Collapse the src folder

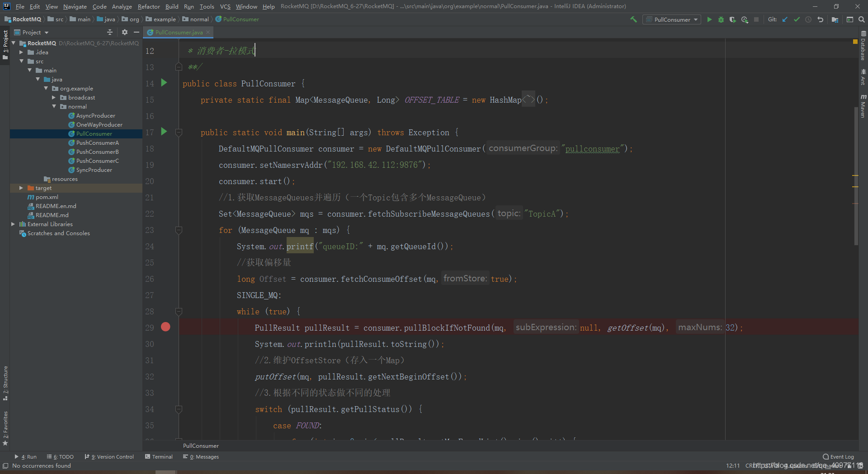point(21,61)
